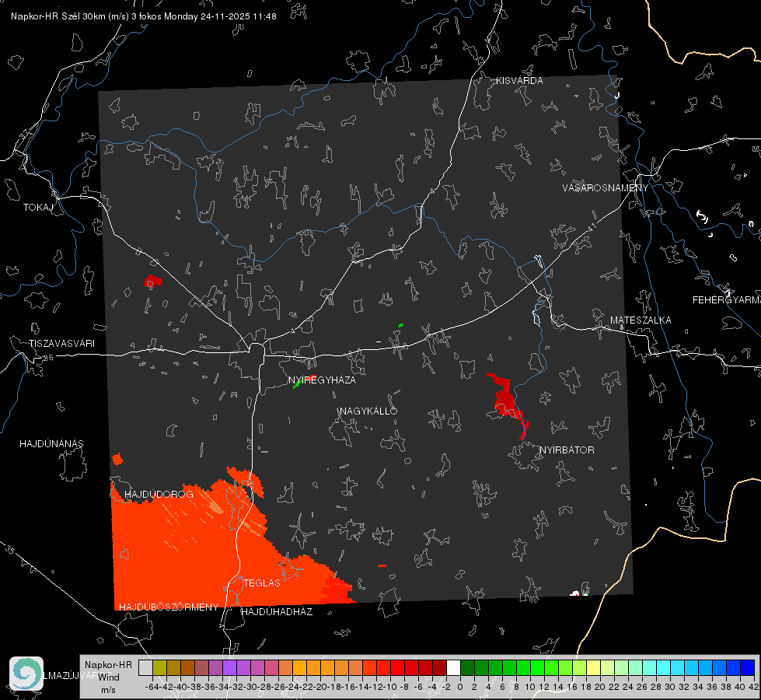This screenshot has height=700, width=761.
Task: Click the NYÍRBÁTOR city label
Action: (567, 450)
